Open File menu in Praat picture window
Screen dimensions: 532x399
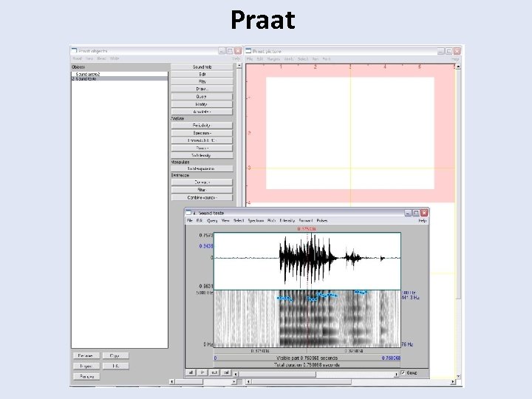(250, 59)
